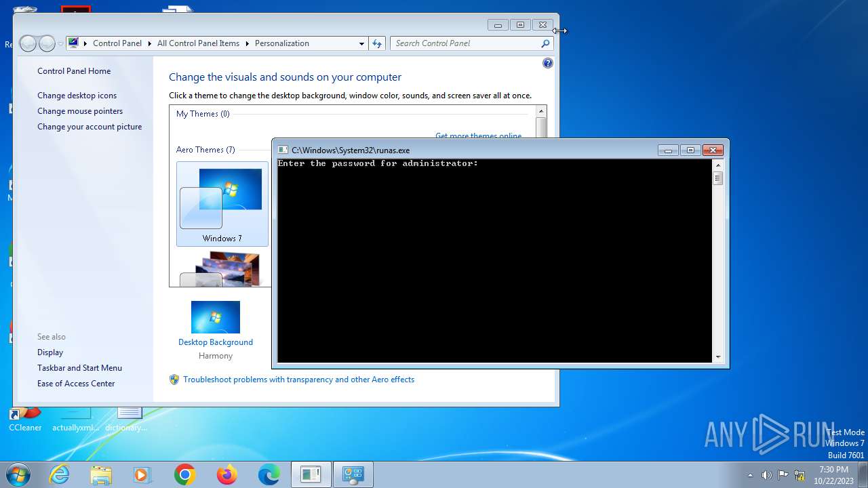Image resolution: width=868 pixels, height=488 pixels.
Task: Open Display link under See also
Action: (50, 352)
